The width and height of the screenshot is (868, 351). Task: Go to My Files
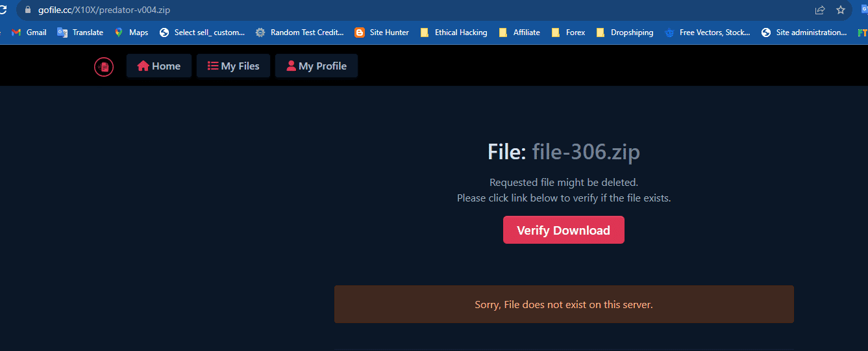[x=233, y=66]
